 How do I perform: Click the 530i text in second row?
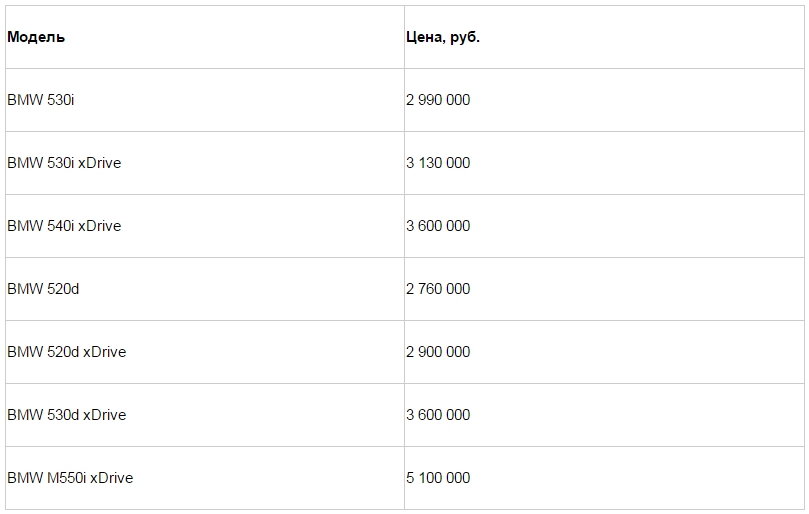coord(60,163)
